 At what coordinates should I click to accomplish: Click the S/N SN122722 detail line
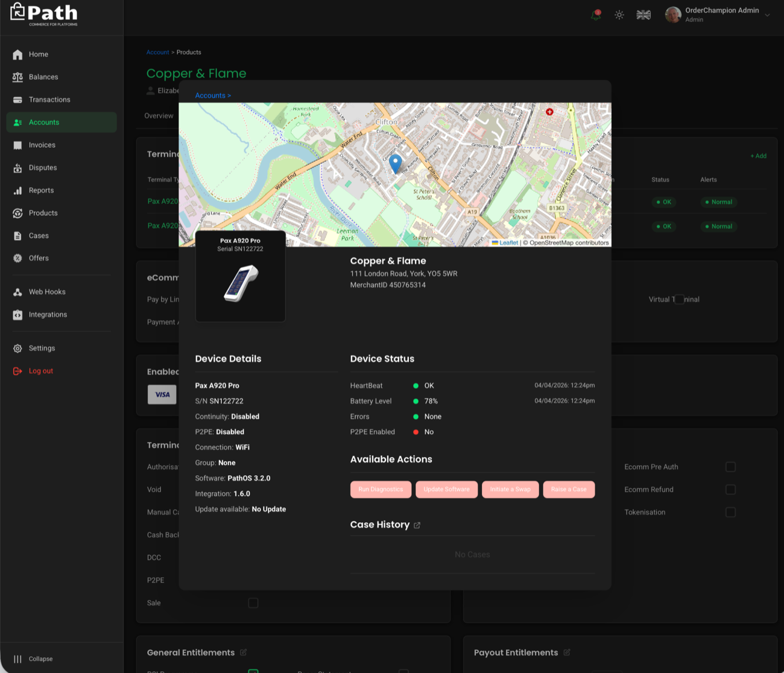pos(220,401)
